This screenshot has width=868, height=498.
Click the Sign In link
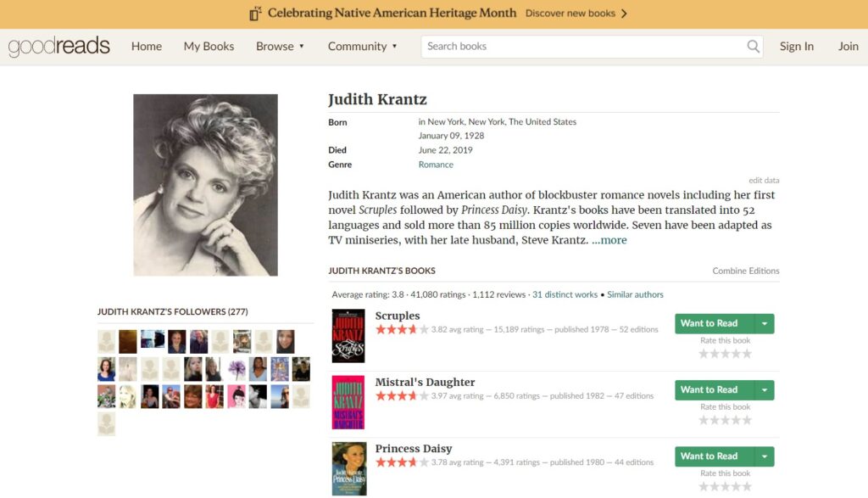coord(796,47)
